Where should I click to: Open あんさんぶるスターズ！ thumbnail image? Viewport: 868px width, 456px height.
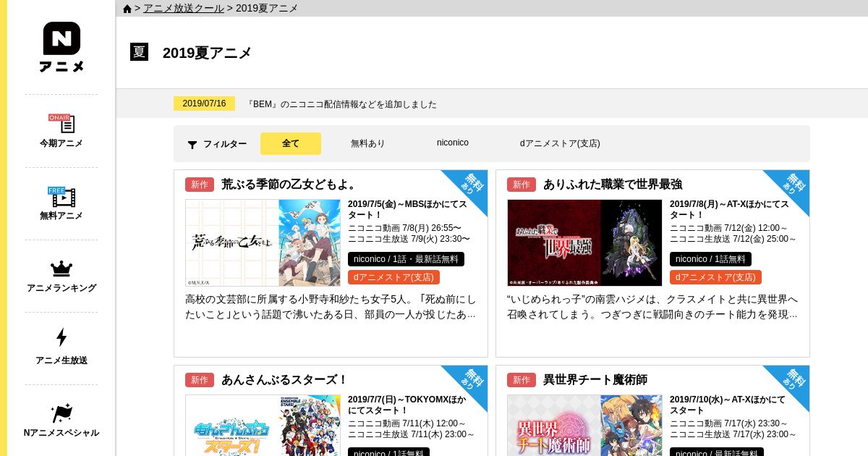coord(263,425)
